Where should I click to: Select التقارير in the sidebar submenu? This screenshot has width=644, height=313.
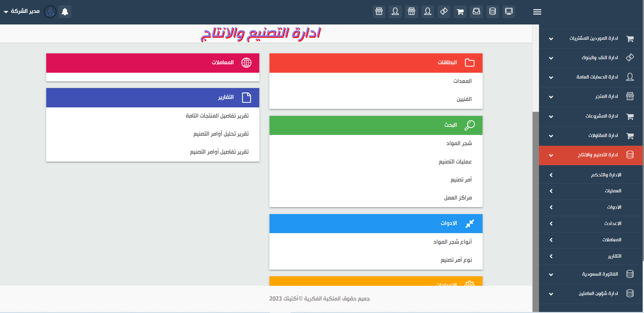click(x=614, y=256)
